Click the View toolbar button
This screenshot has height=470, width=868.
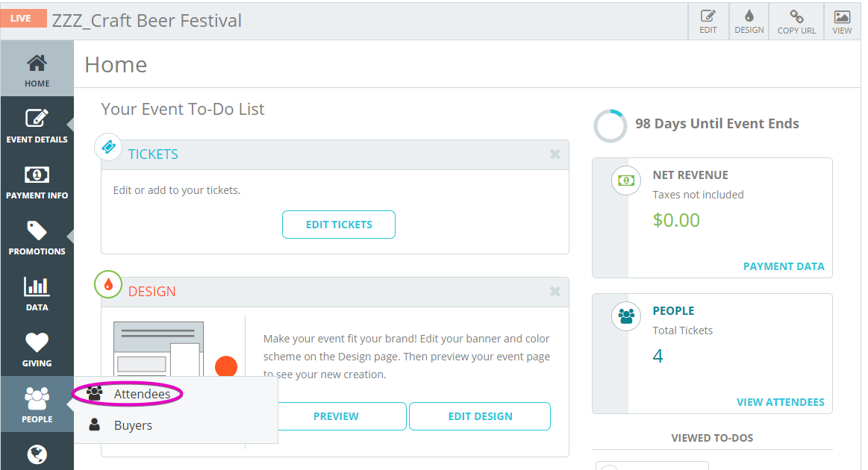click(x=842, y=22)
